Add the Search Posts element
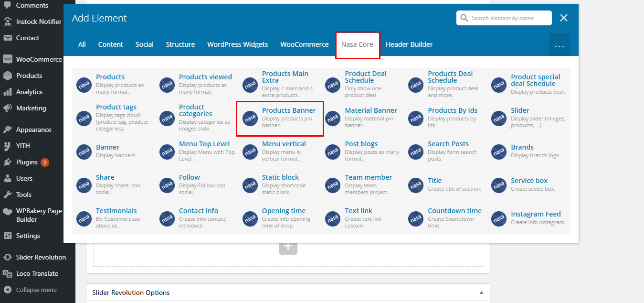644x303 pixels. click(445, 151)
